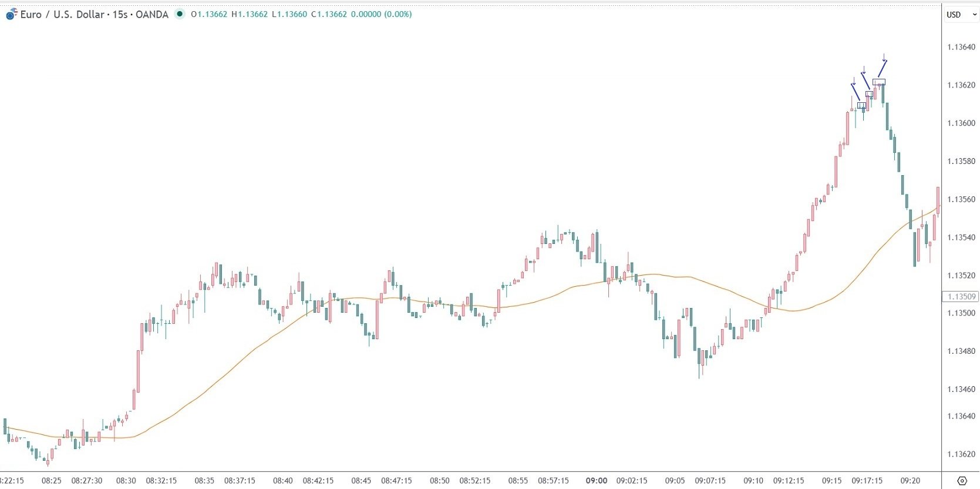Click the 08:37:15 time axis label
The image size is (980, 489).
point(240,481)
